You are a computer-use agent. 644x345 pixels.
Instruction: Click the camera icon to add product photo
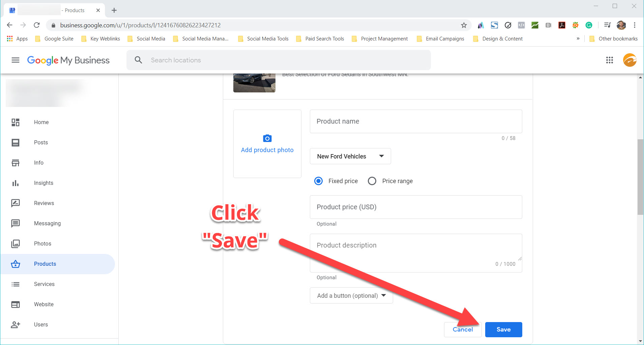click(x=267, y=139)
